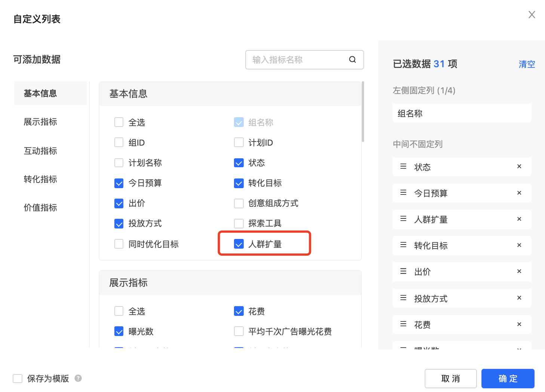Viewport: 545px width, 392px height.
Task: Click 清空 to clear selected data
Action: click(527, 64)
